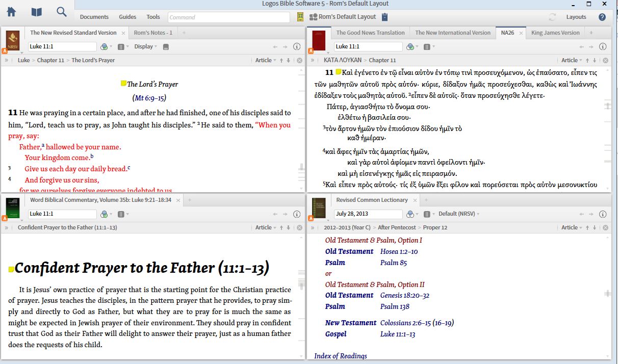The height and width of the screenshot is (364, 618).
Task: Click the yellow shortcut icon beside Command box
Action: point(301,17)
